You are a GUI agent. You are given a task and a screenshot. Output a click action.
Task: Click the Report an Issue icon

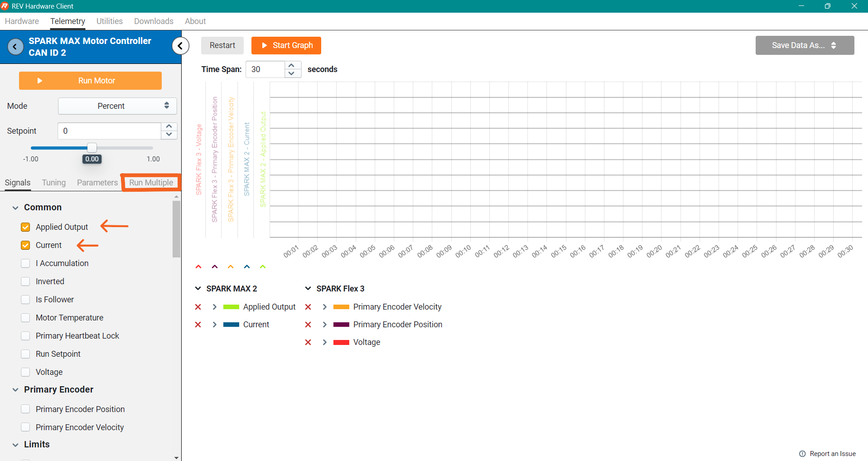(802, 454)
